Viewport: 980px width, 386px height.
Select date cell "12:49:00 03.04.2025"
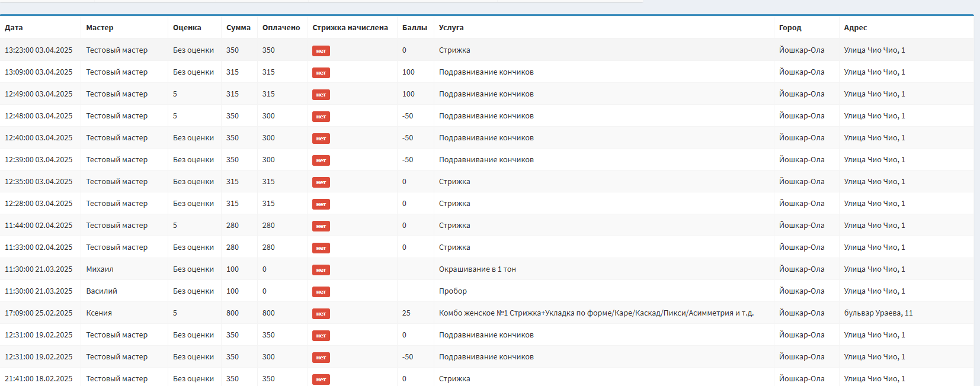point(39,94)
